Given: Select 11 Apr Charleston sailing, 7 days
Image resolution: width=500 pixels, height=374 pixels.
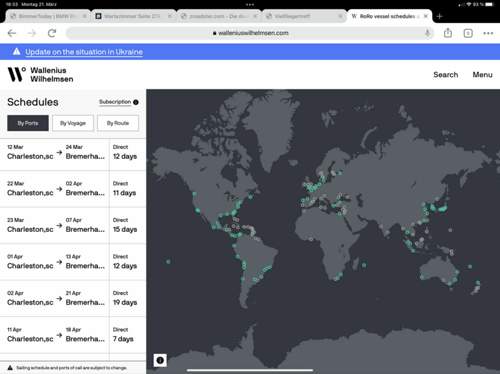Looking at the screenshot, I should tap(73, 335).
